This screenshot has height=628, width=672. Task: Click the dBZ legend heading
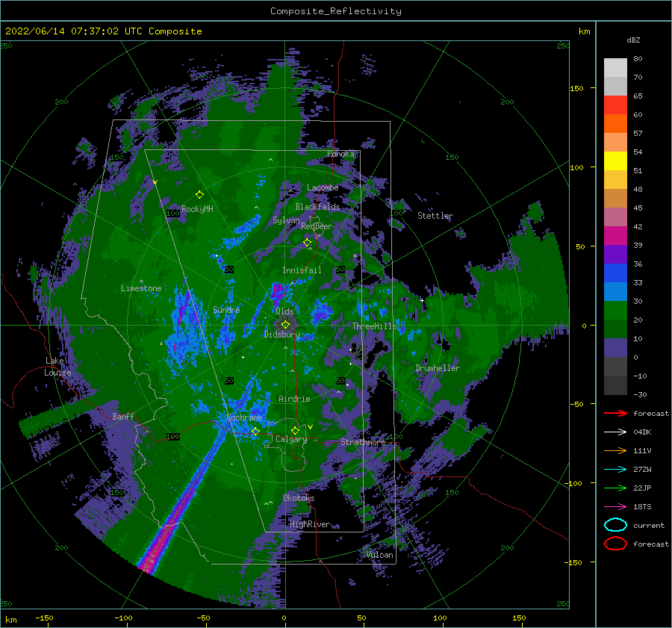(x=633, y=40)
